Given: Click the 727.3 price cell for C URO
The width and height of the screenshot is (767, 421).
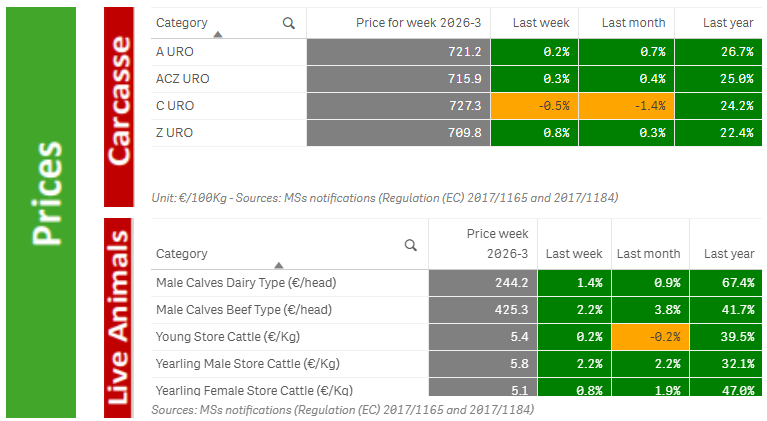Looking at the screenshot, I should point(398,105).
